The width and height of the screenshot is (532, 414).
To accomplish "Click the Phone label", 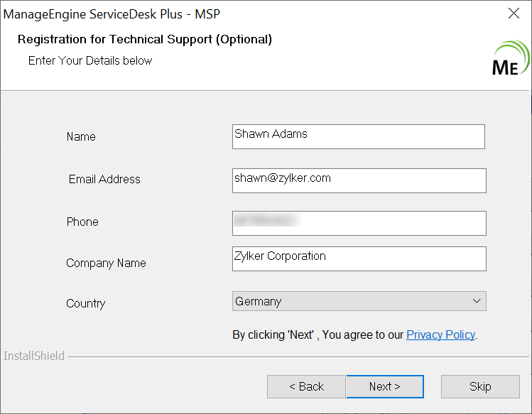I will [x=82, y=222].
